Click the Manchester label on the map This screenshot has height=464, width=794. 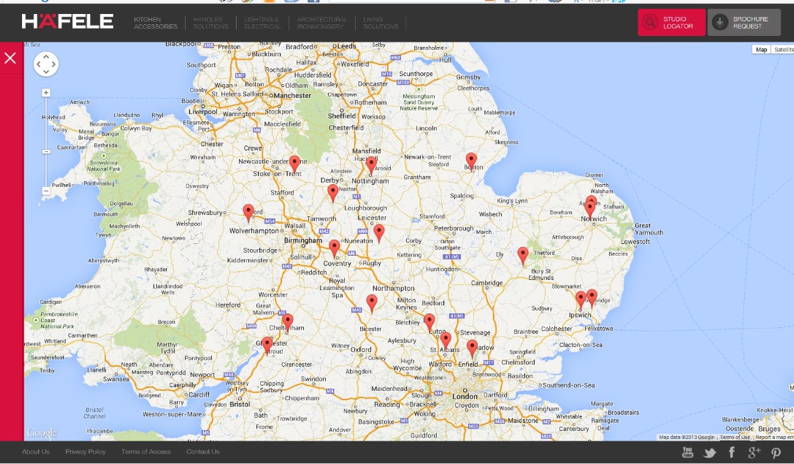pyautogui.click(x=292, y=95)
